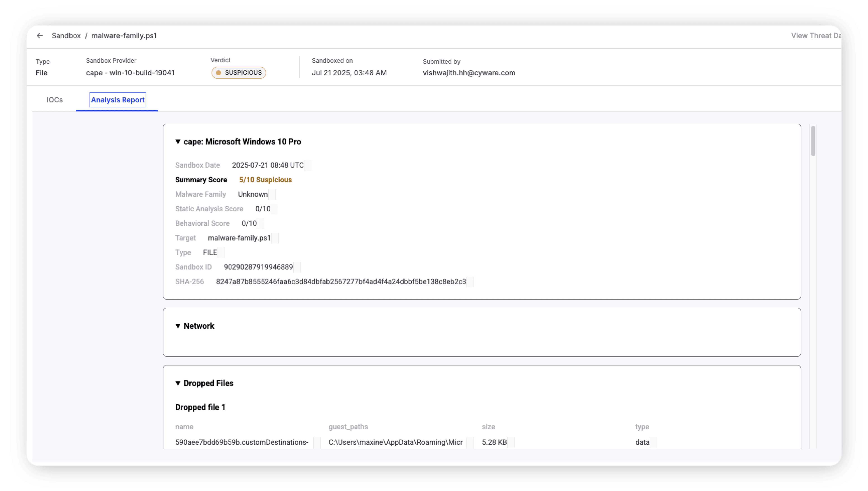Collapse the Dropped Files section triangle
Viewport: 868px width, 491px height.
(178, 383)
